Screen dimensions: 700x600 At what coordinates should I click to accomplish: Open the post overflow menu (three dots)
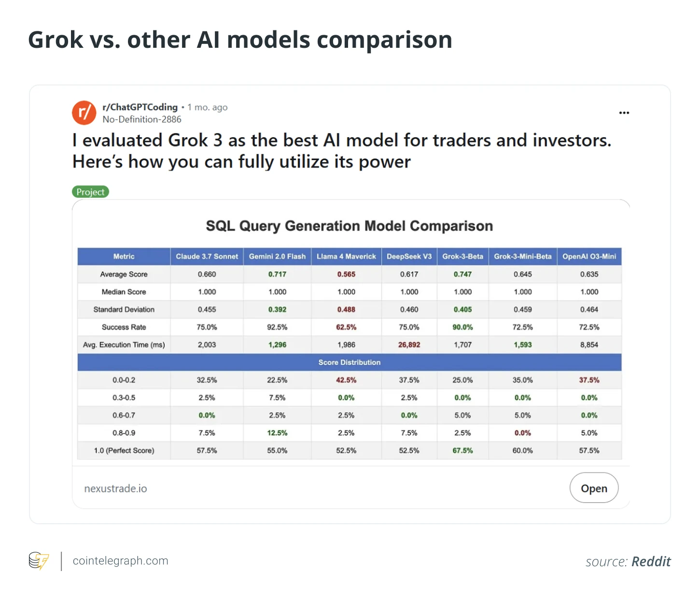tap(624, 112)
